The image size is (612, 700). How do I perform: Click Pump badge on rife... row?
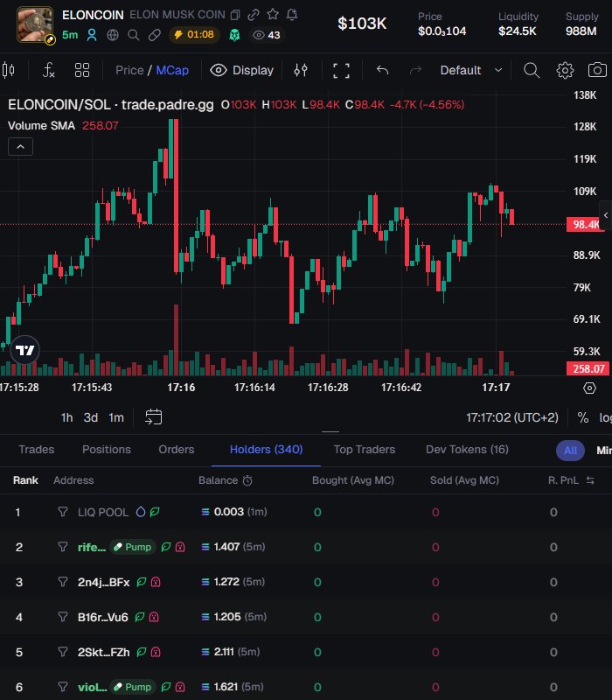tap(133, 547)
